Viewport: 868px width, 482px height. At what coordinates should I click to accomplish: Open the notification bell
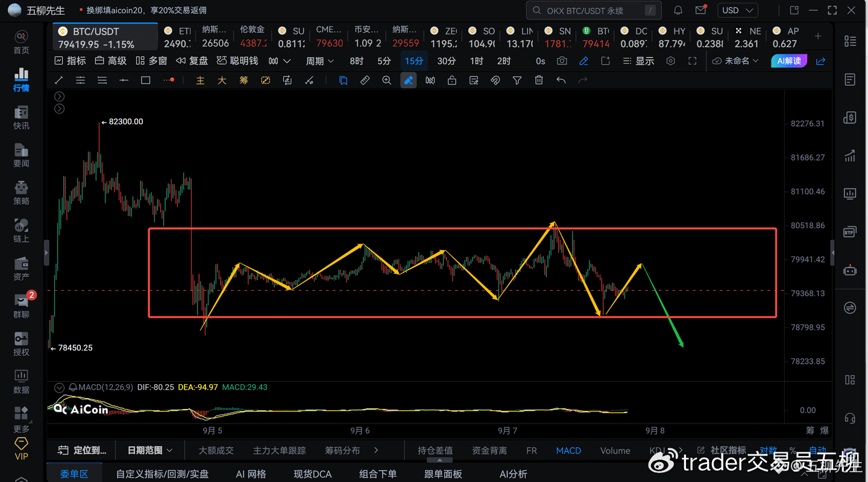[678, 10]
